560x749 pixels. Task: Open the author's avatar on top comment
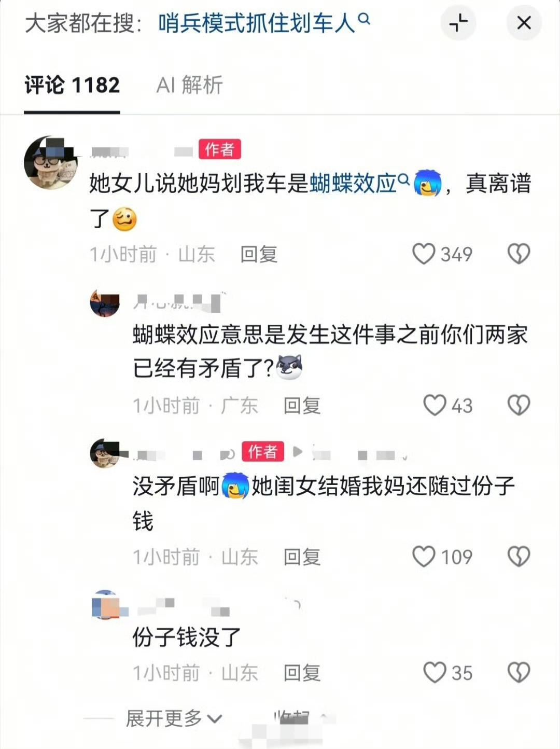click(x=51, y=163)
